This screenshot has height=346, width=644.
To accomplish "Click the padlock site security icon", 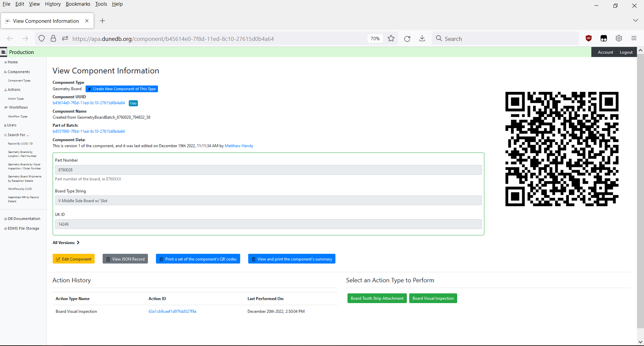I will [53, 39].
